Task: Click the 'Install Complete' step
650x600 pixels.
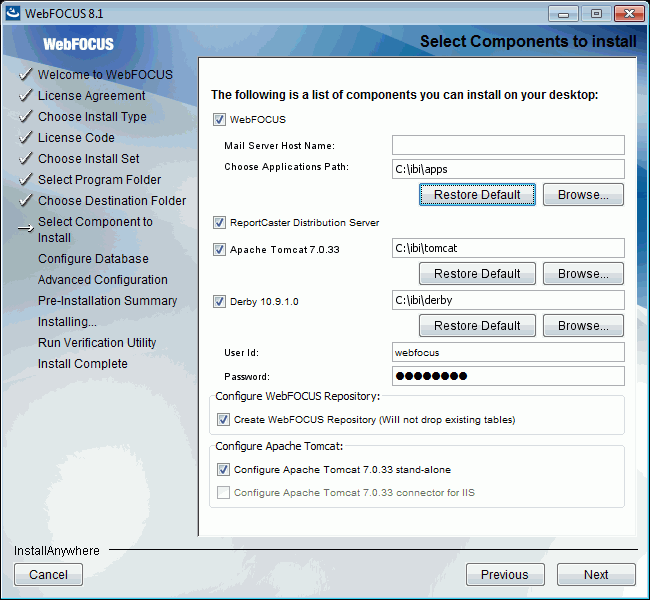Action: [83, 364]
